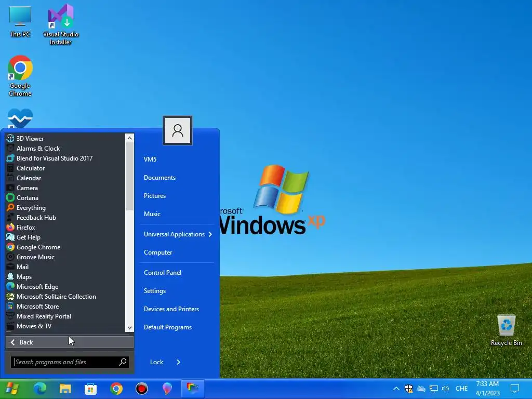Show hidden system tray icons
This screenshot has width=532, height=399.
click(x=396, y=389)
